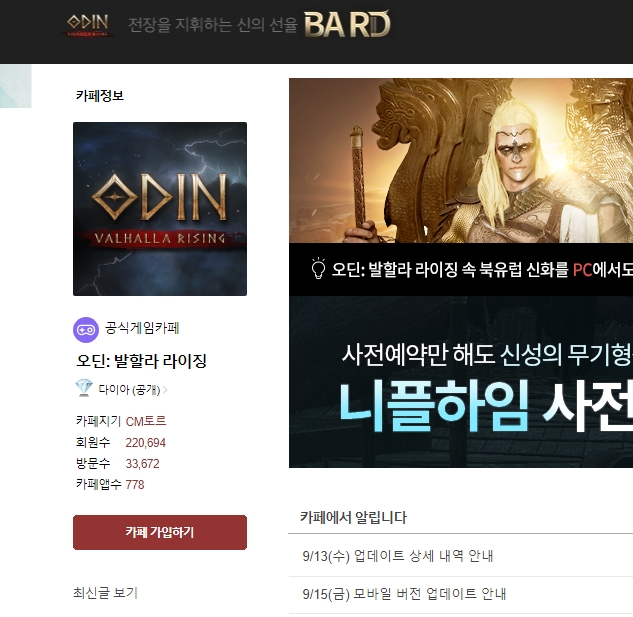Click the 카페정보 heading tab
The height and width of the screenshot is (617, 633).
(x=100, y=96)
